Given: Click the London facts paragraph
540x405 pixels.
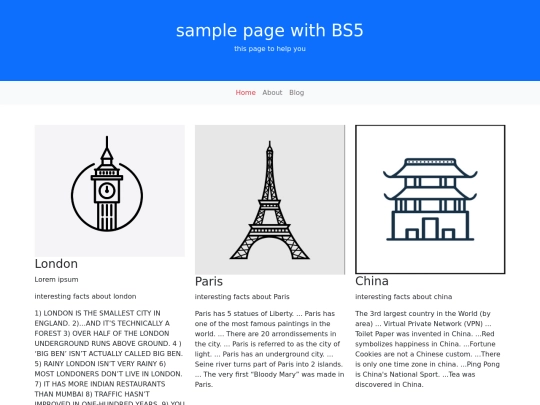Looking at the screenshot, I should [110, 357].
